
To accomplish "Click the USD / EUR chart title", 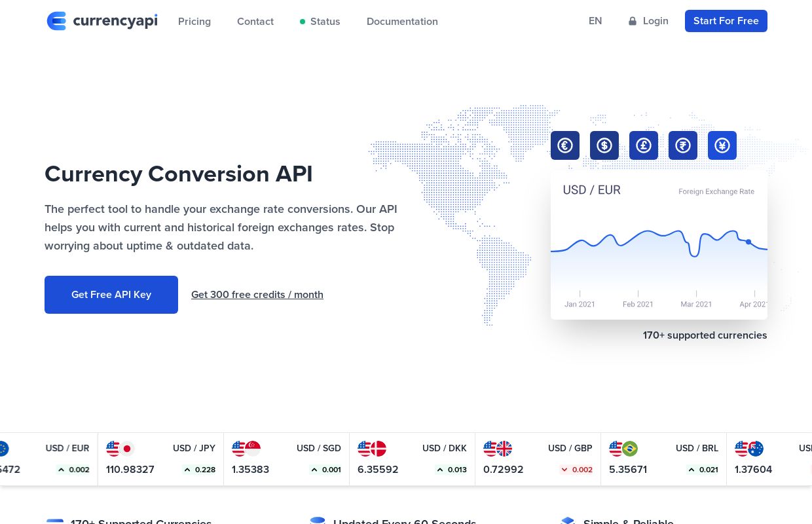I will click(592, 190).
